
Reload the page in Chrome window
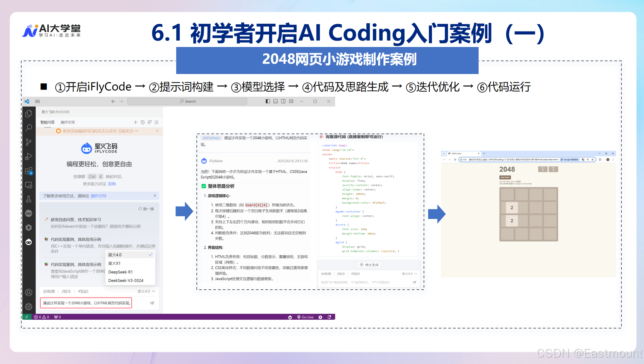[455, 160]
